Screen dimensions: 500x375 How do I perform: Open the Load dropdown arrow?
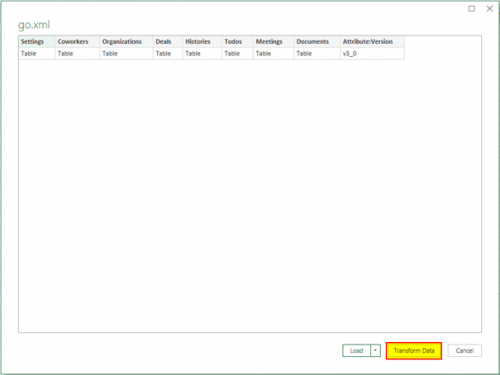(375, 351)
